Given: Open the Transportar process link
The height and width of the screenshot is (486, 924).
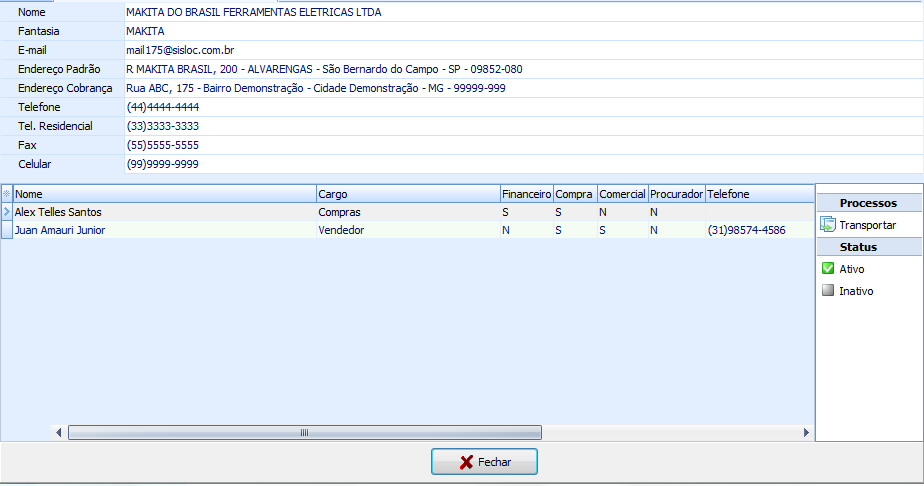Looking at the screenshot, I should [867, 225].
